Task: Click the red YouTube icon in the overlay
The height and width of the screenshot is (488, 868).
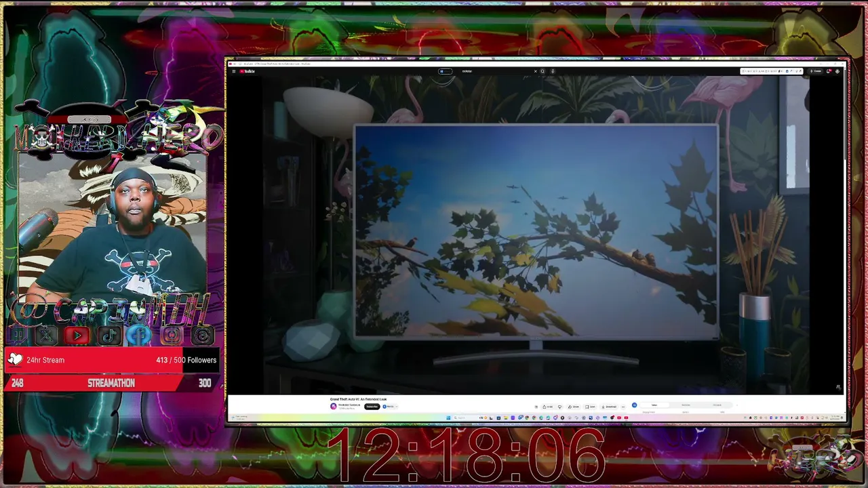Action: point(77,335)
